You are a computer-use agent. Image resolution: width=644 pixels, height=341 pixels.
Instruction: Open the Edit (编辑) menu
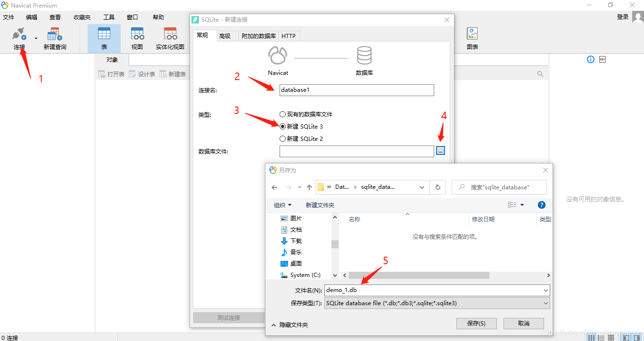coord(32,17)
